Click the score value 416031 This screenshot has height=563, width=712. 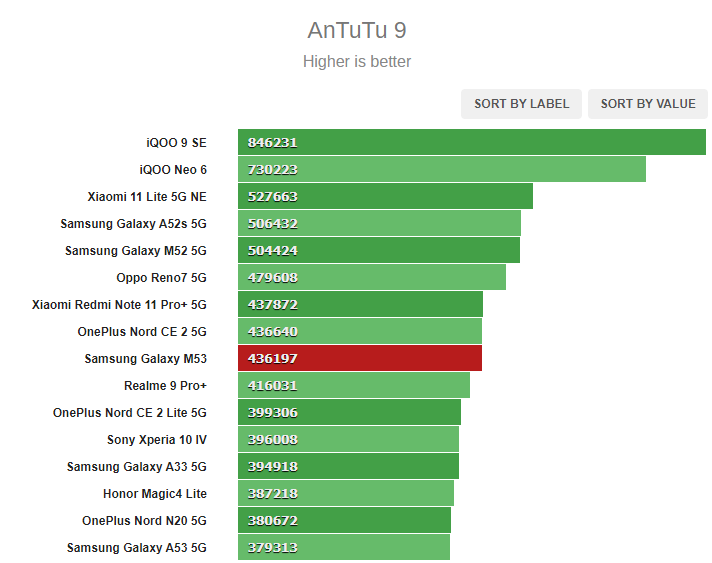coord(272,385)
